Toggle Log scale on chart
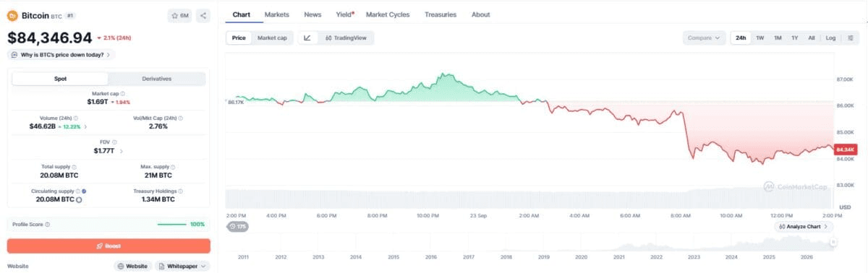This screenshot has width=868, height=273. point(830,38)
